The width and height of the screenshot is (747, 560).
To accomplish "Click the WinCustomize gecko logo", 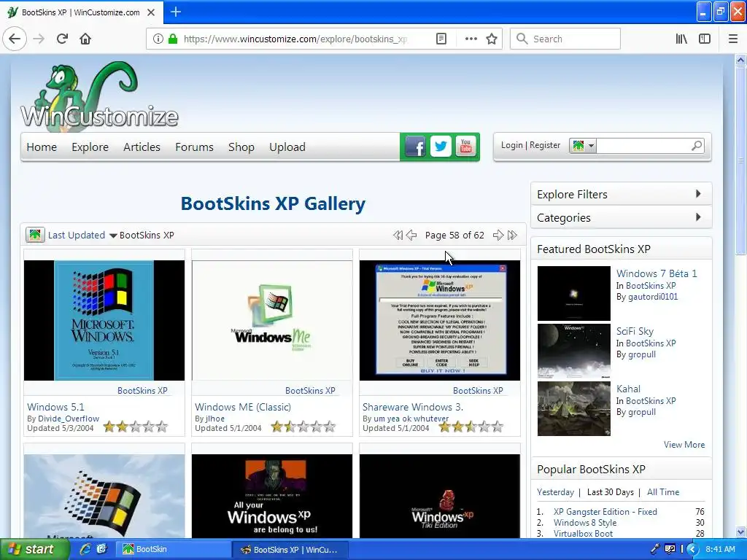I will 99,96.
